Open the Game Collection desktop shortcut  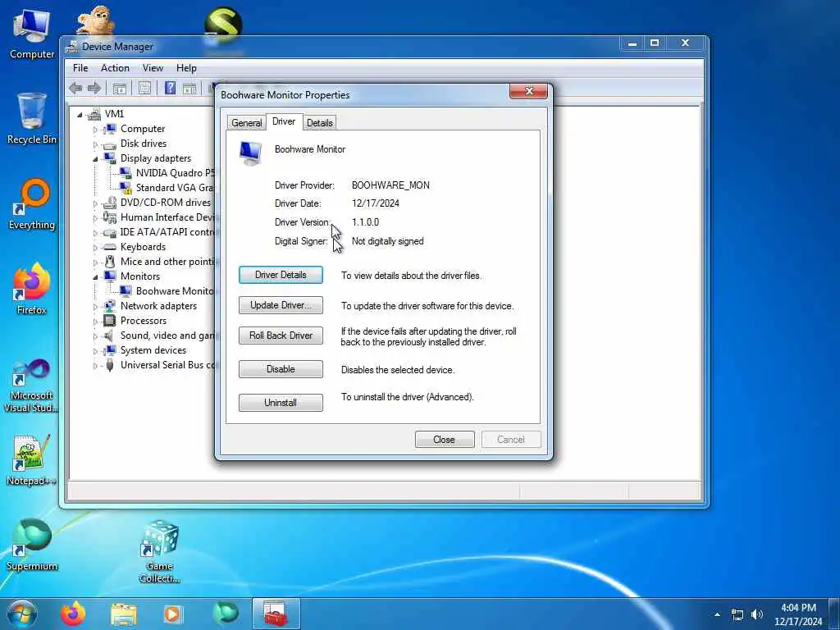point(160,552)
